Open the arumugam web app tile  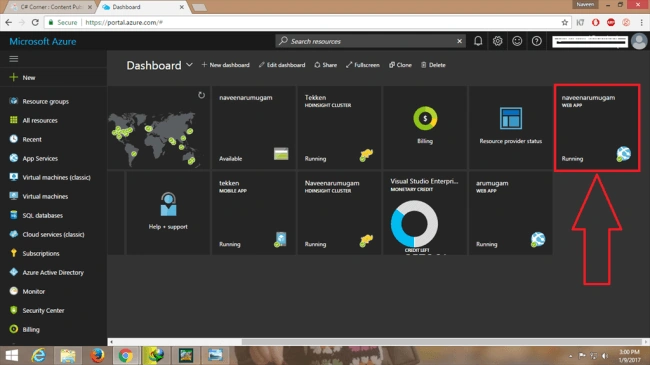pos(511,213)
